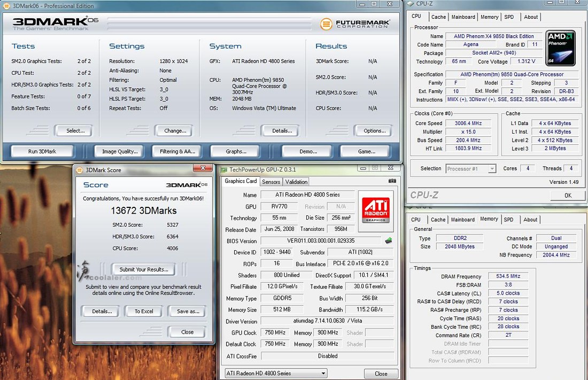Image resolution: width=588 pixels, height=380 pixels.
Task: Click the AMD Phenom logo in CPU-Z
Action: (x=560, y=48)
